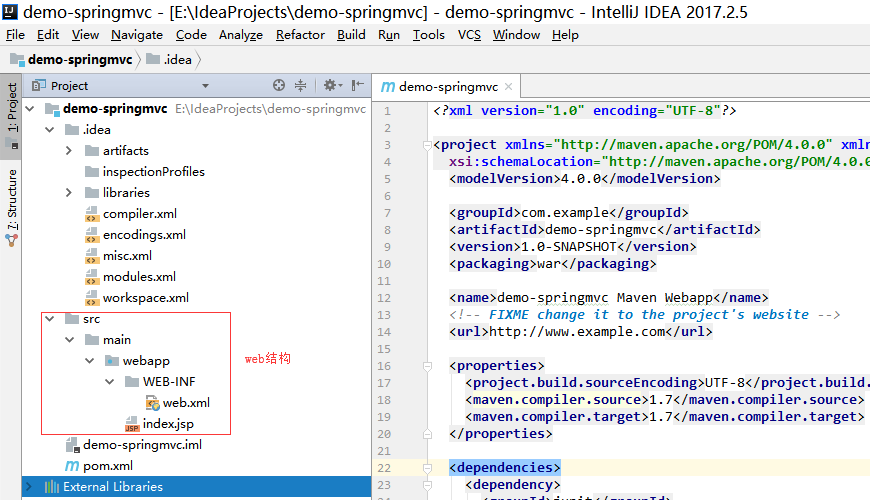Select the web.xml deployment descriptor icon
The width and height of the screenshot is (870, 500).
pyautogui.click(x=152, y=403)
